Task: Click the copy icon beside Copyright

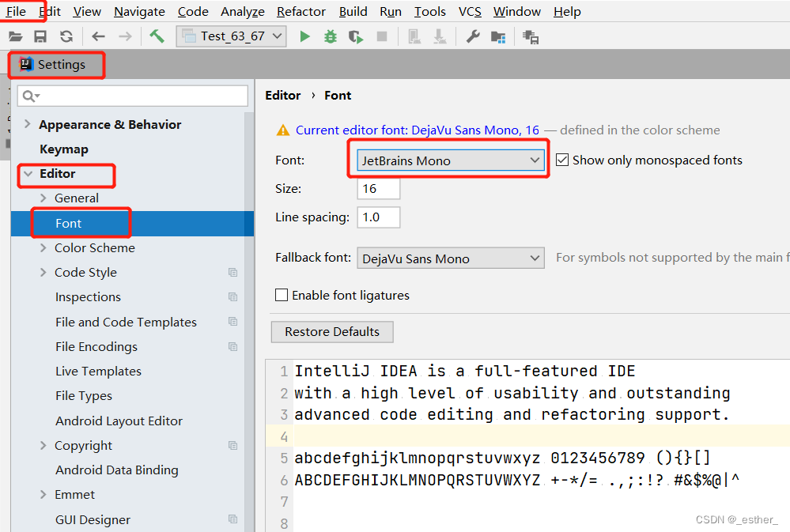Action: tap(232, 445)
